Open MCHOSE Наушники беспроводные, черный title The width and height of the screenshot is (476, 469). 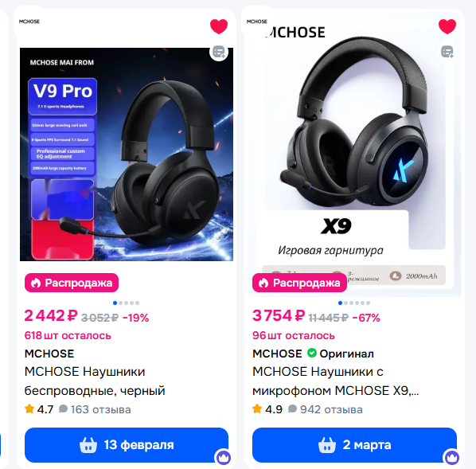click(x=95, y=381)
